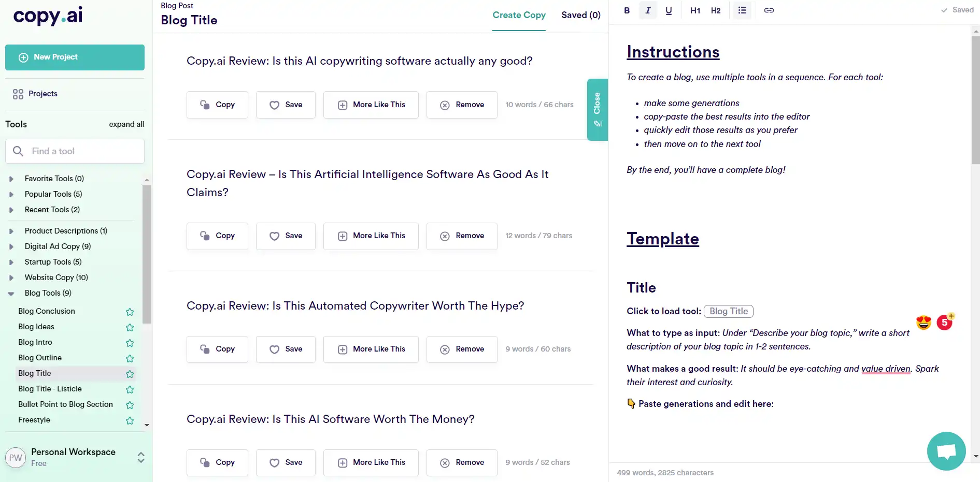Favorite the Blog Title tool star
Screen dimensions: 980x482
pos(130,374)
